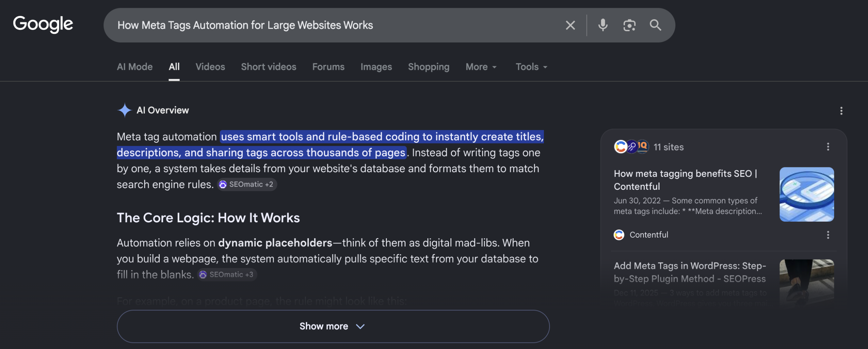Open AI Overview three-dot options menu
This screenshot has height=349, width=868.
(x=841, y=111)
